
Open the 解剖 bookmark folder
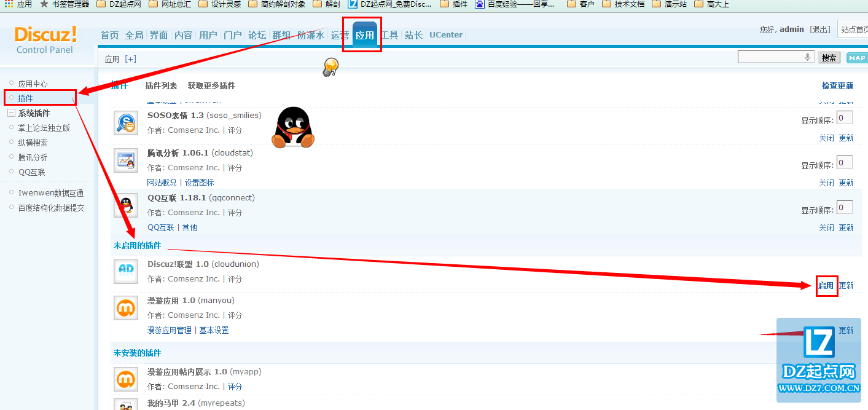click(x=326, y=4)
